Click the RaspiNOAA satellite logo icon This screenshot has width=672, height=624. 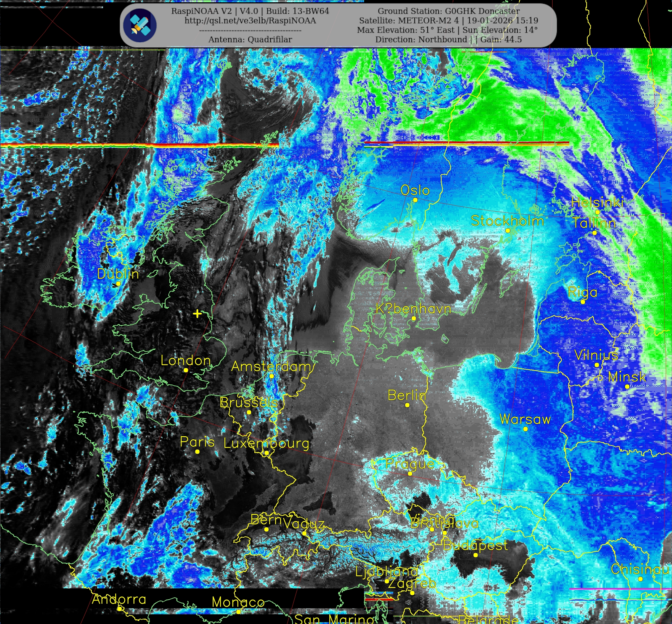(x=140, y=25)
